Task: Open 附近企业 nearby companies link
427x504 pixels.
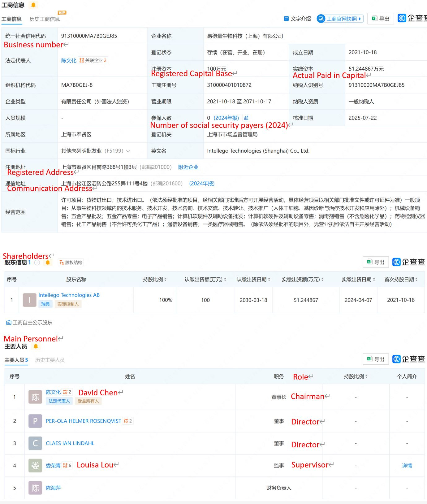Action: pos(188,167)
